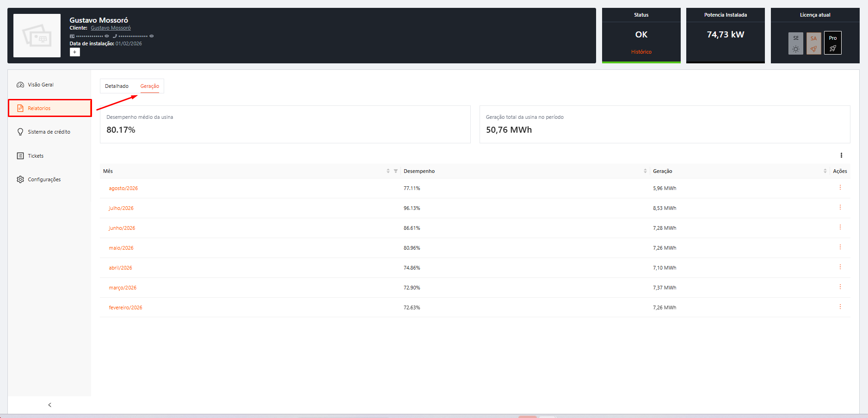
Task: Click the plant image placeholder thumbnail
Action: (x=37, y=36)
